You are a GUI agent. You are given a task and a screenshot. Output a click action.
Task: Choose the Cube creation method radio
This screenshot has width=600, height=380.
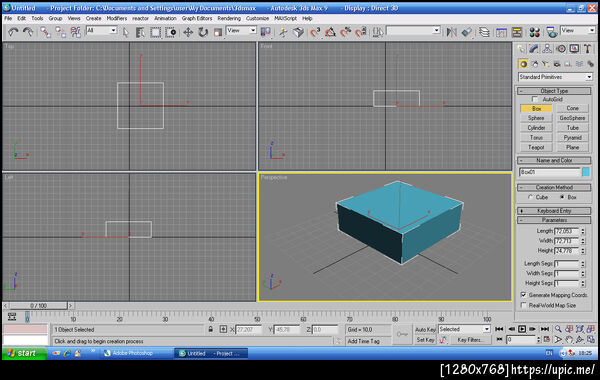click(x=530, y=197)
